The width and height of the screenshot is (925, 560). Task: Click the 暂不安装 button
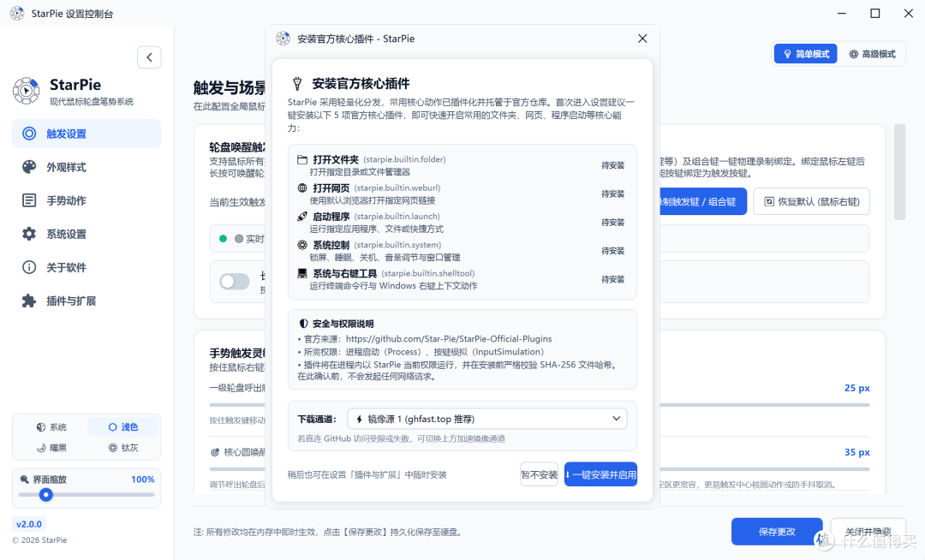coord(540,474)
